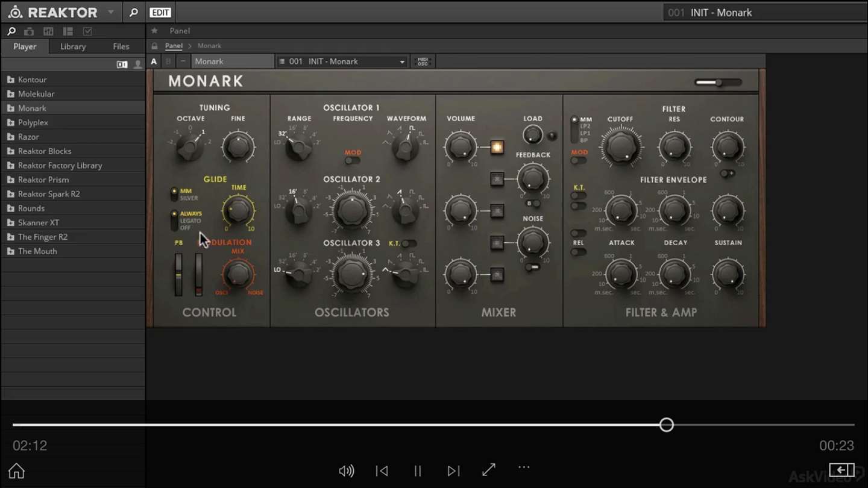Open the 001 INIT - Monark snapshot dropdown
Viewport: 868px width, 488px height.
(x=342, y=61)
